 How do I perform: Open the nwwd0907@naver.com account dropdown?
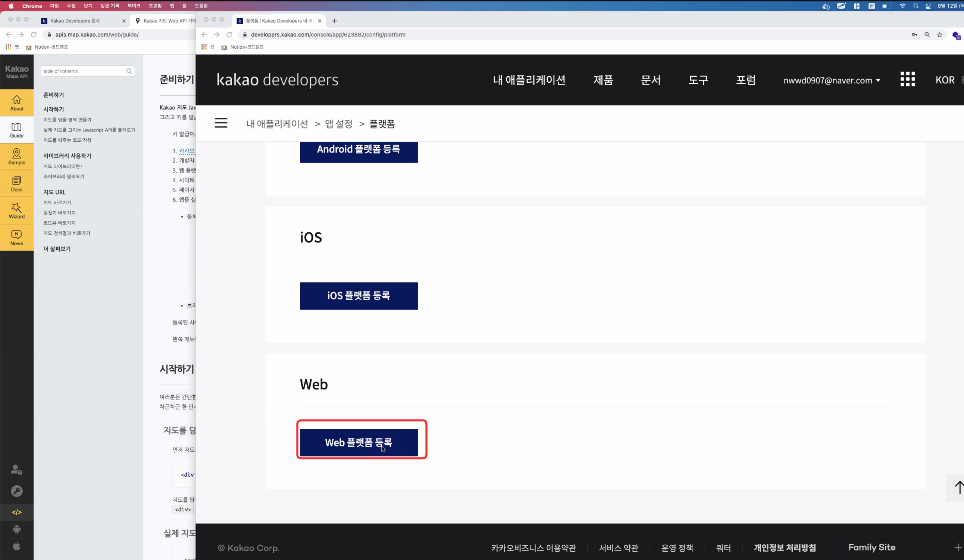[x=832, y=80]
